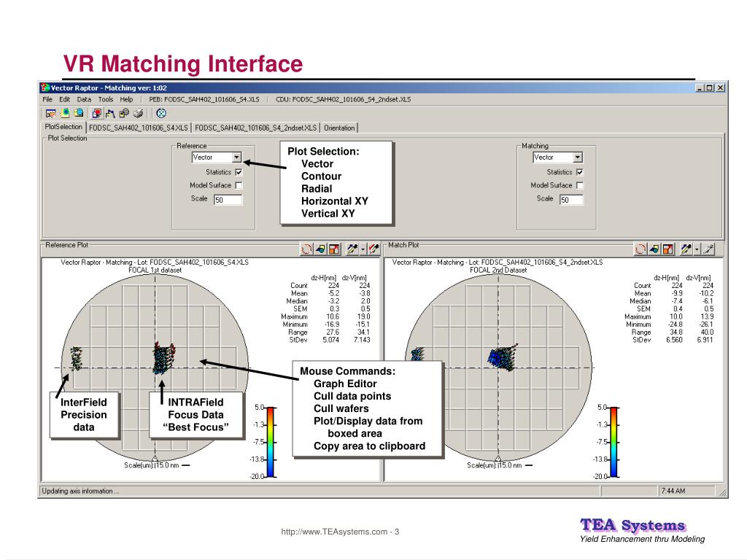Toggle the Reference Statistics checkbox

pos(239,172)
